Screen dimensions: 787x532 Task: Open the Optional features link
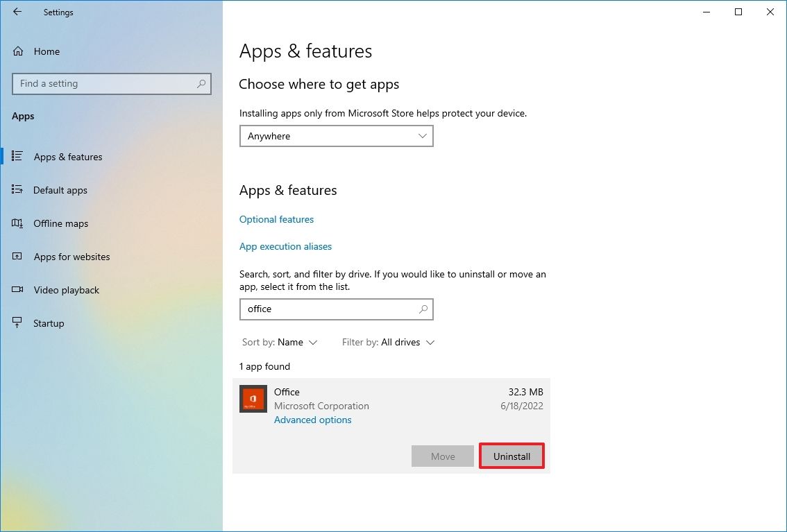point(276,219)
